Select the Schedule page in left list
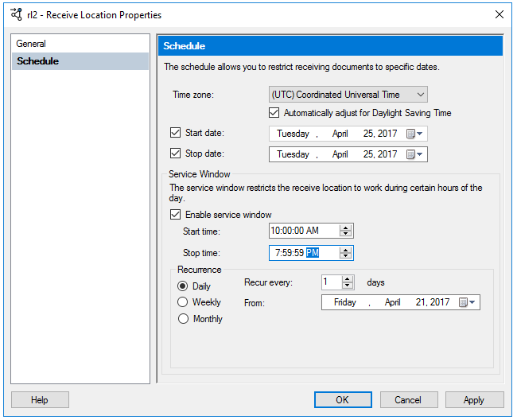Viewport: 517px width, 420px height. [80, 61]
